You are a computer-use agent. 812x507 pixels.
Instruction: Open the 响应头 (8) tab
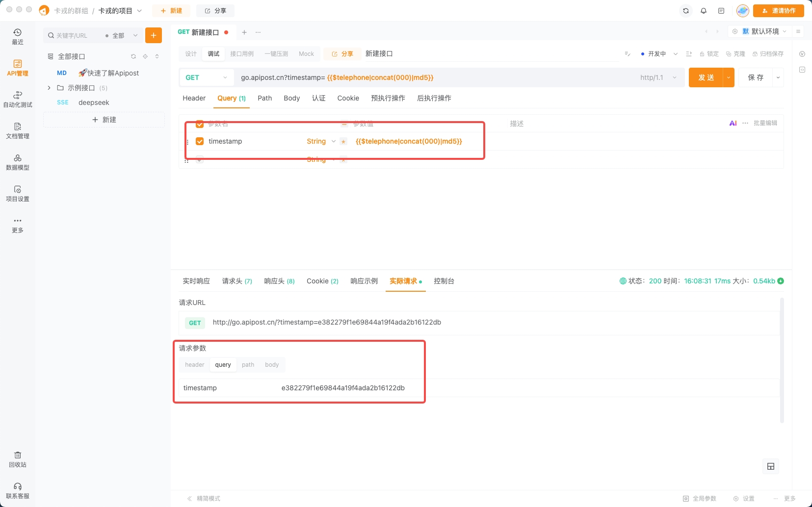coord(280,281)
